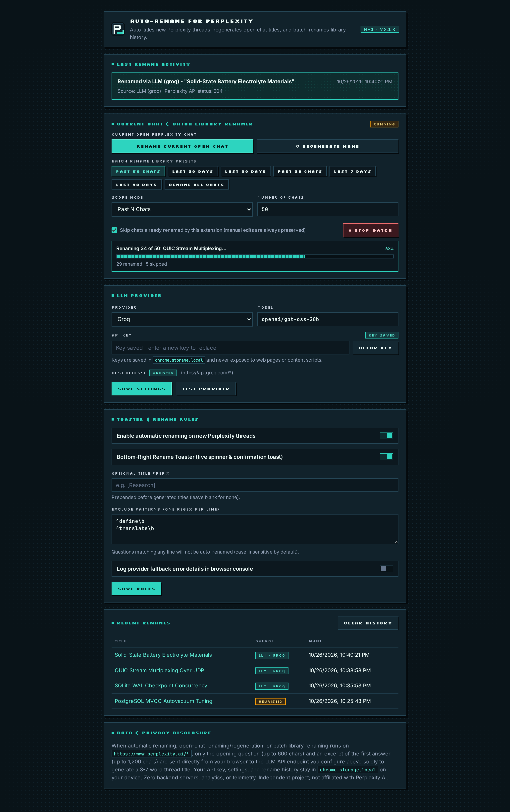Click Save Rules button

coord(136,589)
